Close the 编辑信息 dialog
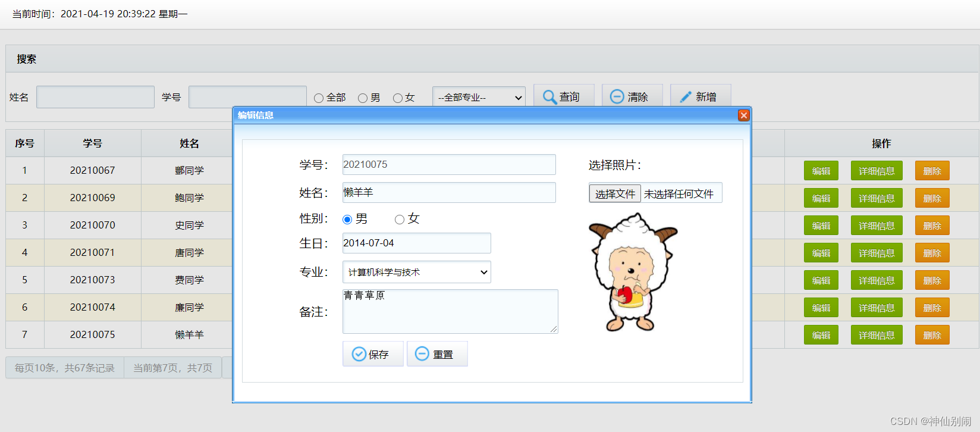This screenshot has width=980, height=432. click(x=743, y=115)
